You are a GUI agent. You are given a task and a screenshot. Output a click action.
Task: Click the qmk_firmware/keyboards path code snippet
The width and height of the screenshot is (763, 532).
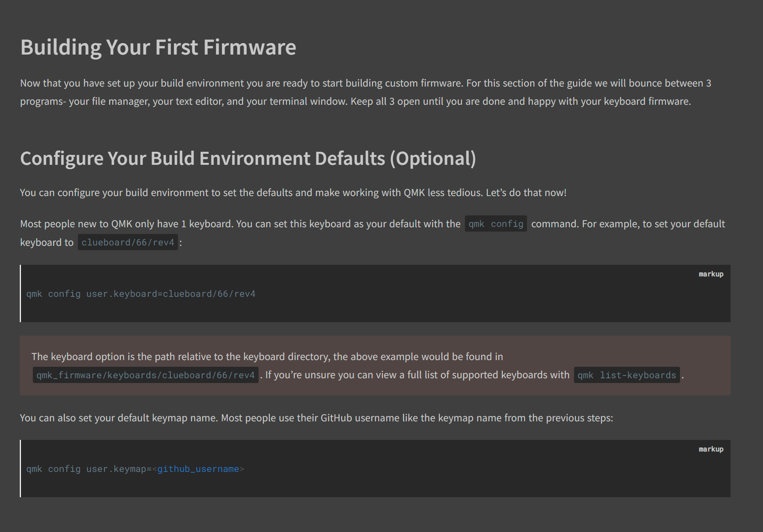coord(145,375)
